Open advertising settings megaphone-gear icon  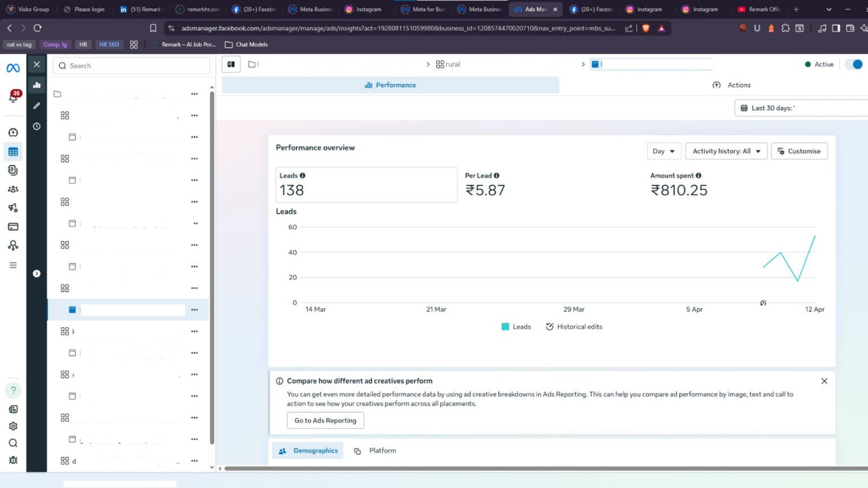[13, 208]
